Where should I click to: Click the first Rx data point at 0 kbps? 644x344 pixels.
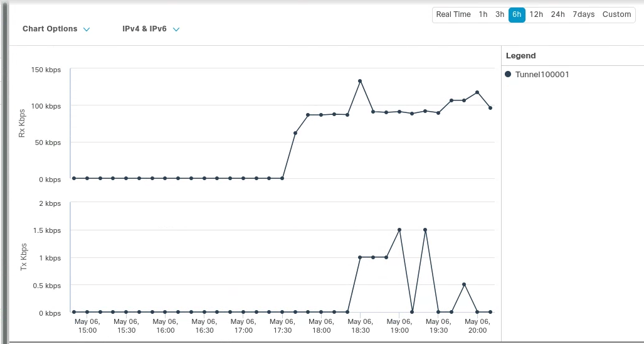[x=74, y=178]
